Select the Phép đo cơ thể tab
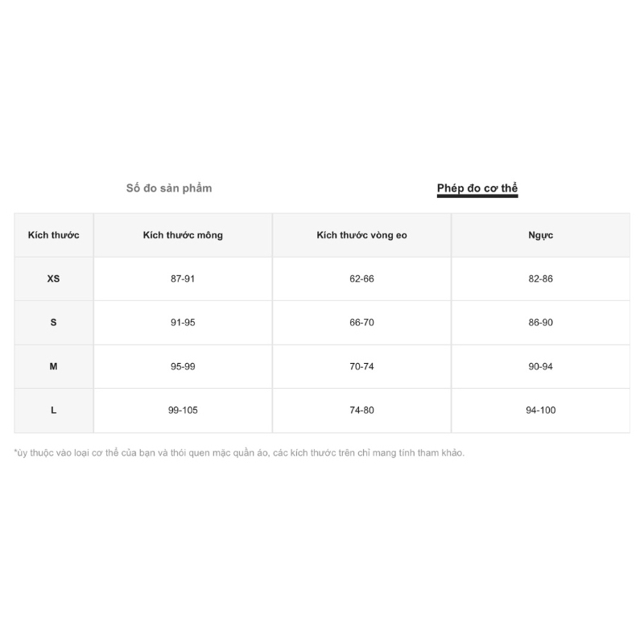644x644 pixels. [477, 188]
